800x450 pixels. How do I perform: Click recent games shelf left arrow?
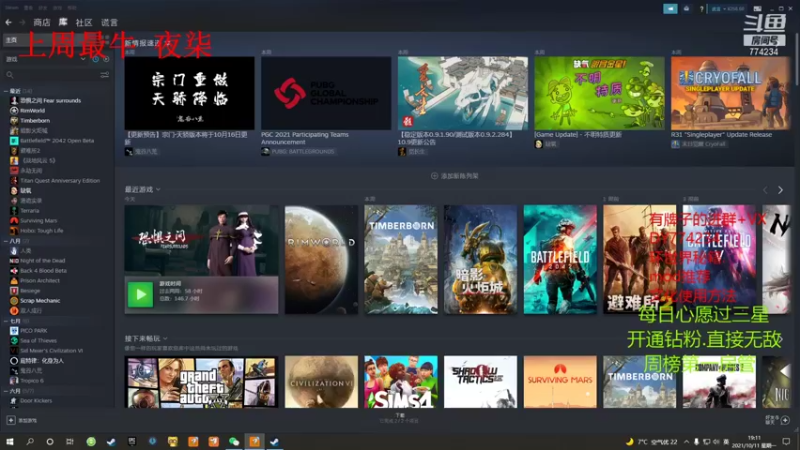(x=765, y=190)
